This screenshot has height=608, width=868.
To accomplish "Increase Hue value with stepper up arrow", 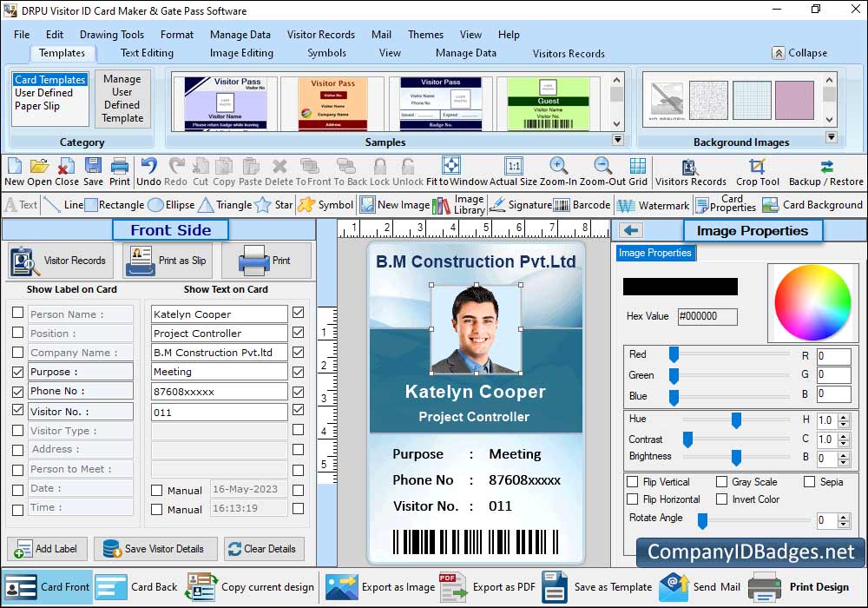I will coord(844,417).
